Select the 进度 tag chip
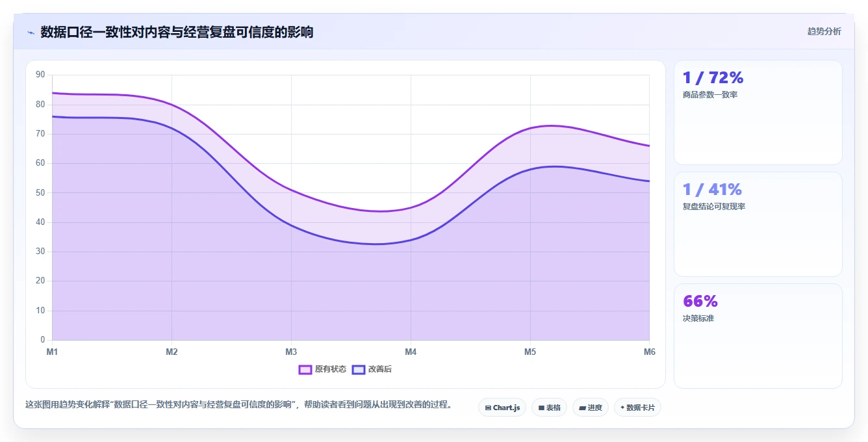Screen dimensions: 868x442 (x=590, y=408)
